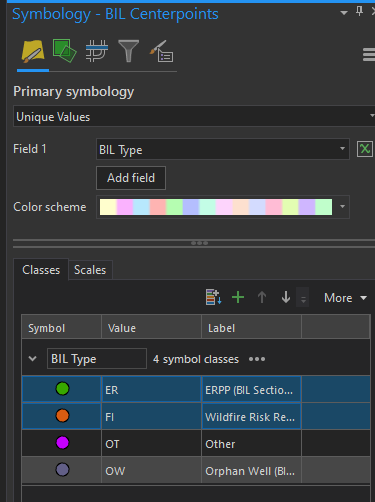Click the Orphan Well label cell
Image resolution: width=375 pixels, height=502 pixels.
251,470
